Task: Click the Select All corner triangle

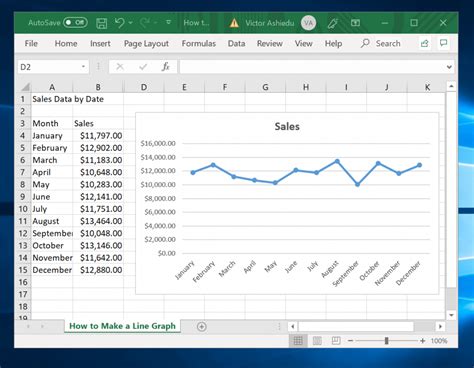Action: (25, 87)
